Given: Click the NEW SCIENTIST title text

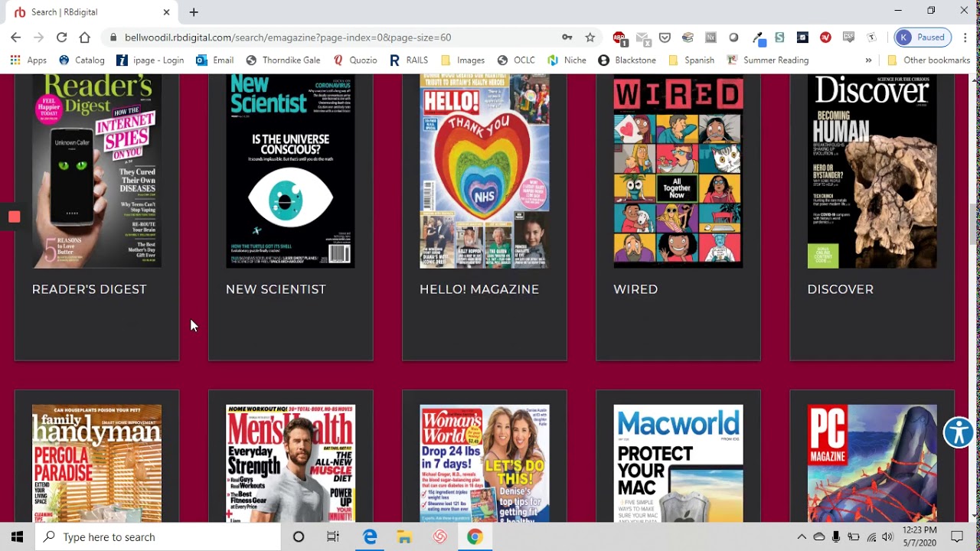Looking at the screenshot, I should [276, 289].
